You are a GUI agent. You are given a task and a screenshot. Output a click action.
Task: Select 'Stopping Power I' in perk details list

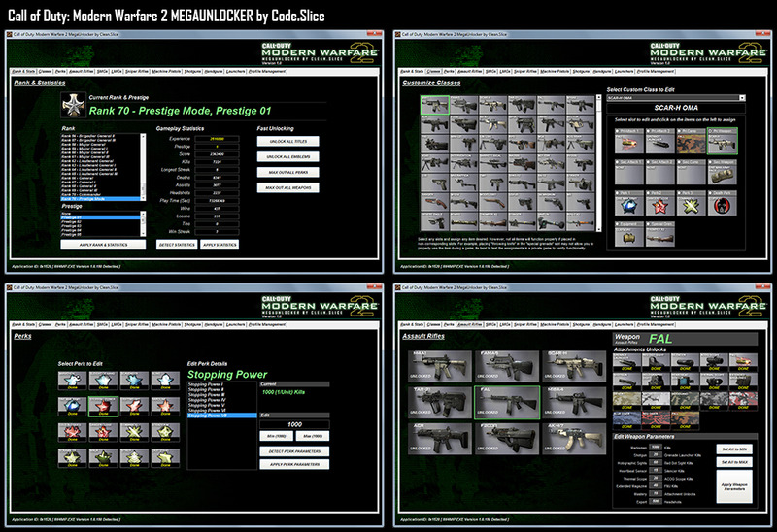221,384
